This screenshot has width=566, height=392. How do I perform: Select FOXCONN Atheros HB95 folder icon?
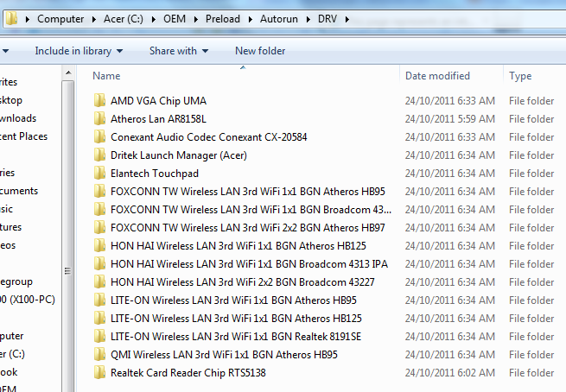pyautogui.click(x=99, y=191)
